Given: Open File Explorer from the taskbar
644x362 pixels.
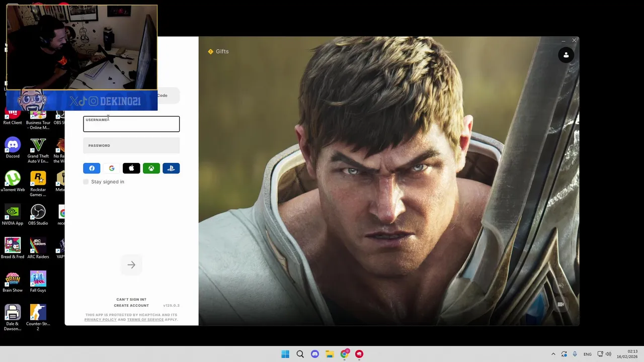Looking at the screenshot, I should (x=330, y=354).
